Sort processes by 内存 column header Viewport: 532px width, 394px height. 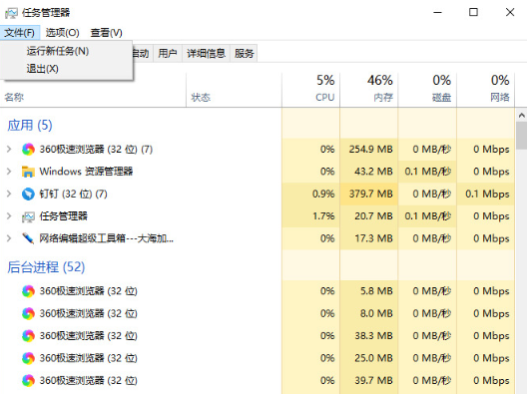coord(368,89)
